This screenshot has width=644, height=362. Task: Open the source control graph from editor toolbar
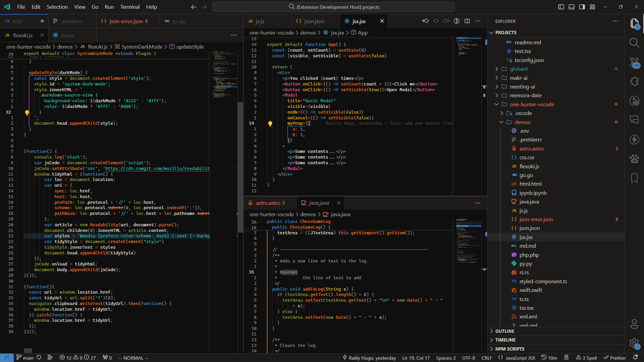coord(457,21)
